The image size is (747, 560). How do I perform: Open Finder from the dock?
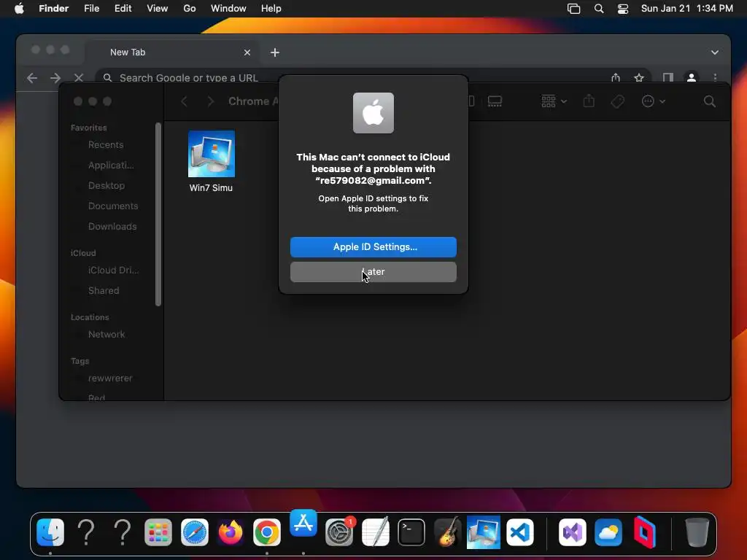50,532
